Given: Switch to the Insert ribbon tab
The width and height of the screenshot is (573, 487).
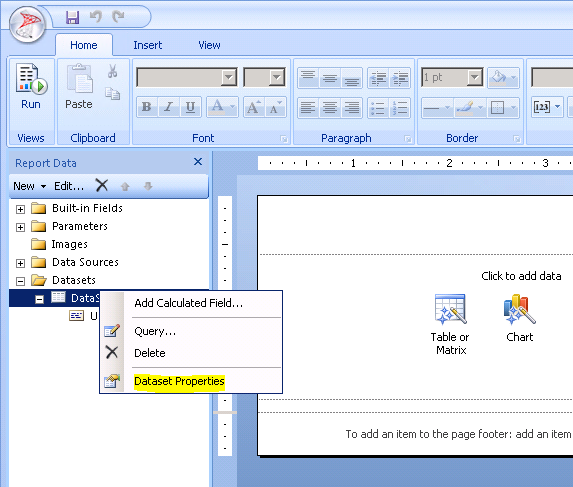Looking at the screenshot, I should (147, 45).
